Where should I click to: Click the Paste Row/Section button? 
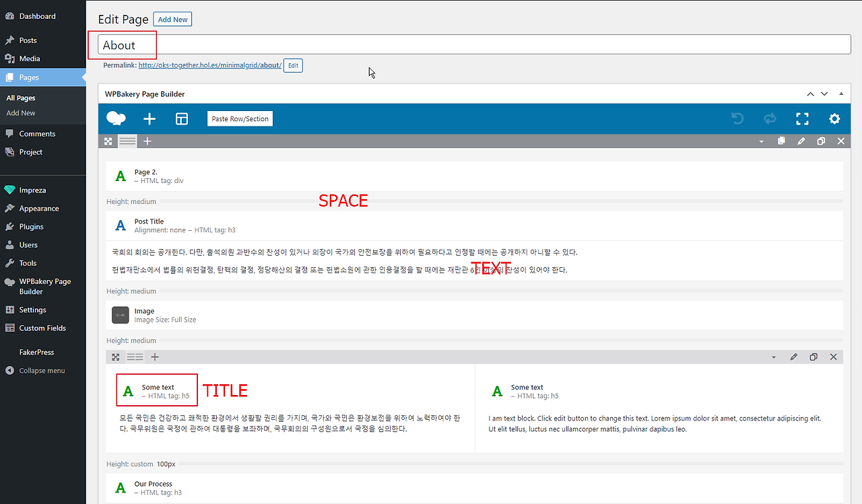tap(240, 118)
